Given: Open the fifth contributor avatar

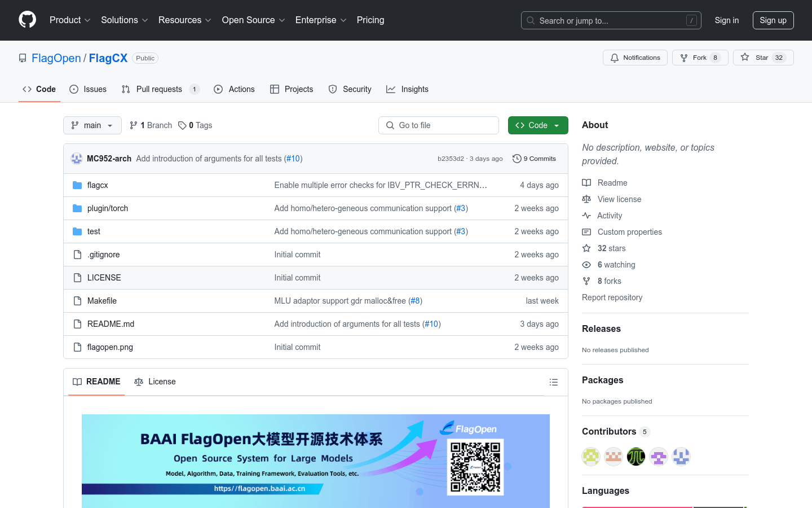Looking at the screenshot, I should click(681, 456).
